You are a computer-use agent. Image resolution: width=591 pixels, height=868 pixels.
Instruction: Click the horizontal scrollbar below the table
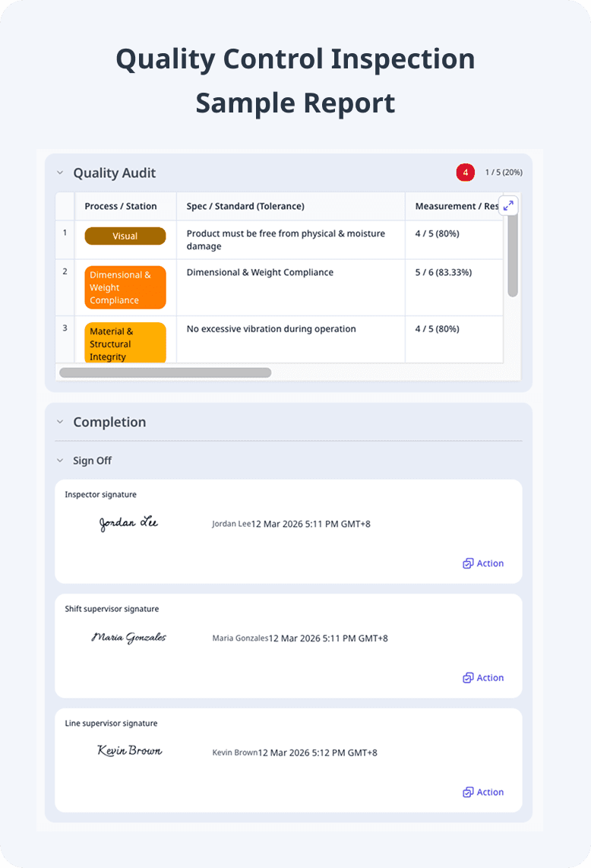[x=164, y=372]
